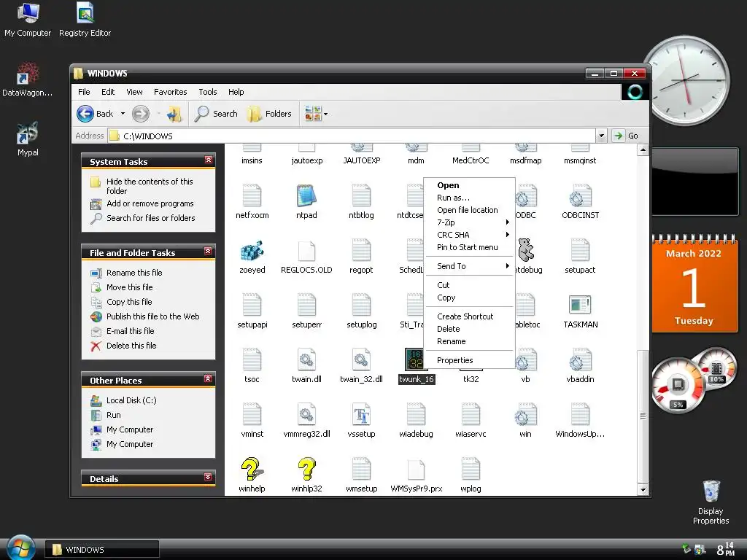747x560 pixels.
Task: Choose Run as... in context menu
Action: click(469, 198)
